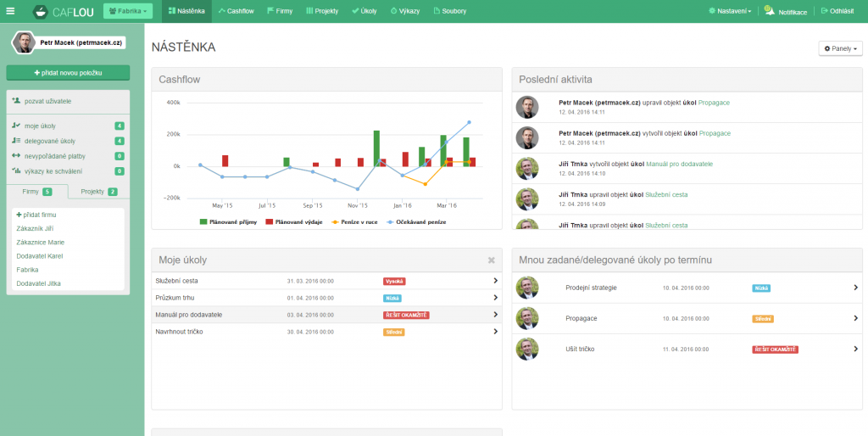Open the Panely dropdown
The image size is (868, 436).
click(840, 48)
